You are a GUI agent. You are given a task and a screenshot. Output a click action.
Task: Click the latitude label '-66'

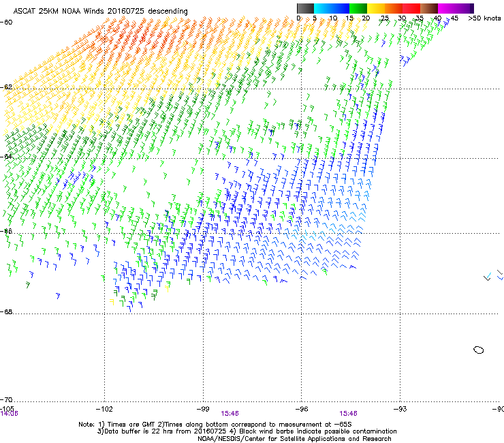[6, 231]
